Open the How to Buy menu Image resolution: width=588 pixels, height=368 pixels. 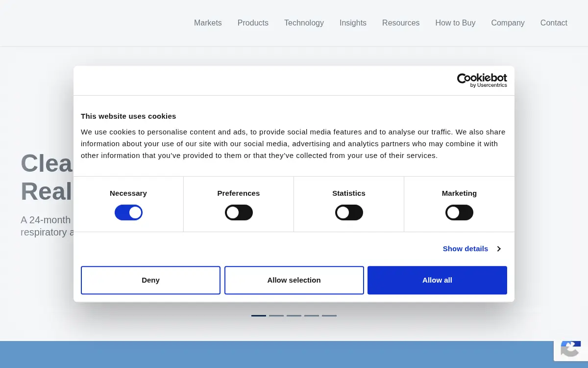point(455,23)
